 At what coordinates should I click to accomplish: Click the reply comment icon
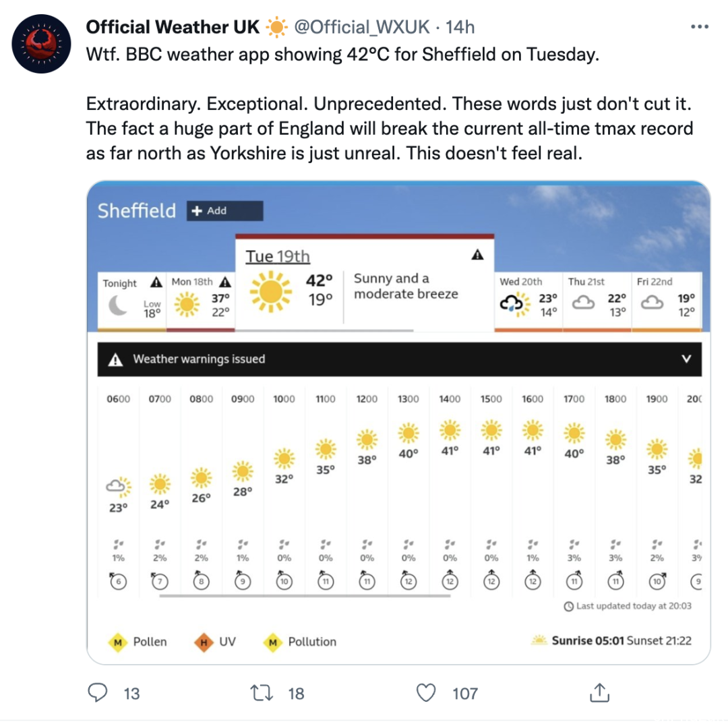(x=99, y=692)
